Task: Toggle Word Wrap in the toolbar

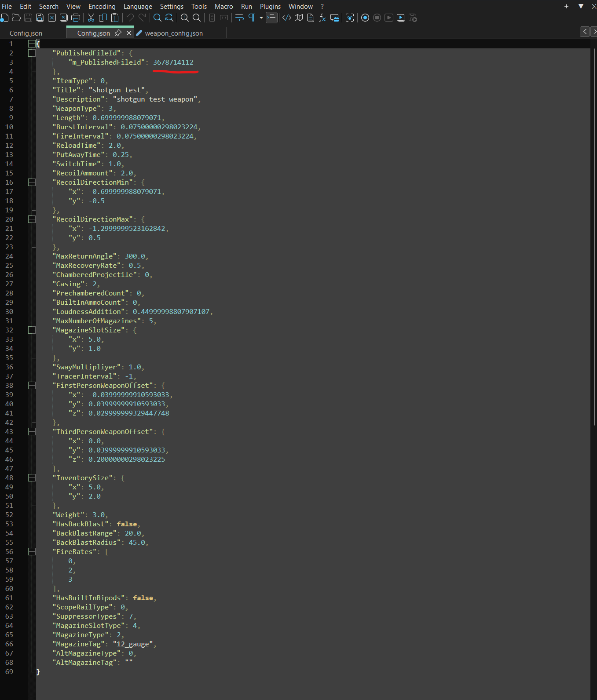Action: [x=239, y=18]
